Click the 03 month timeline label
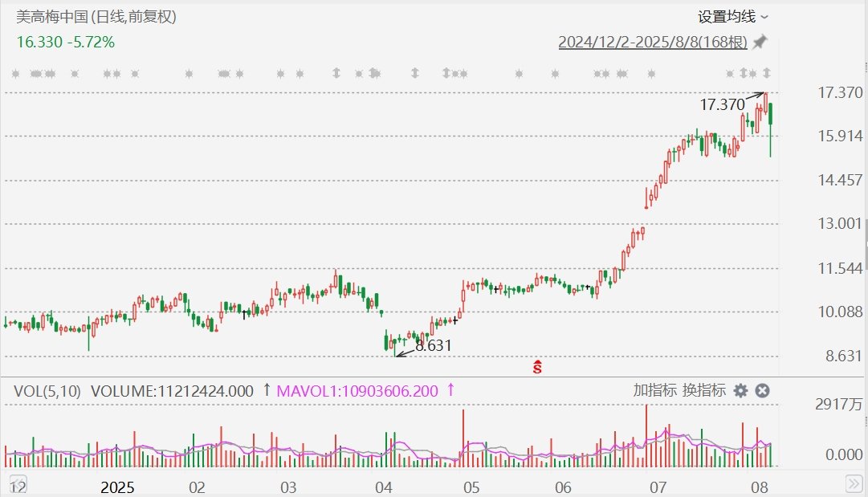The width and height of the screenshot is (868, 497). coord(288,487)
